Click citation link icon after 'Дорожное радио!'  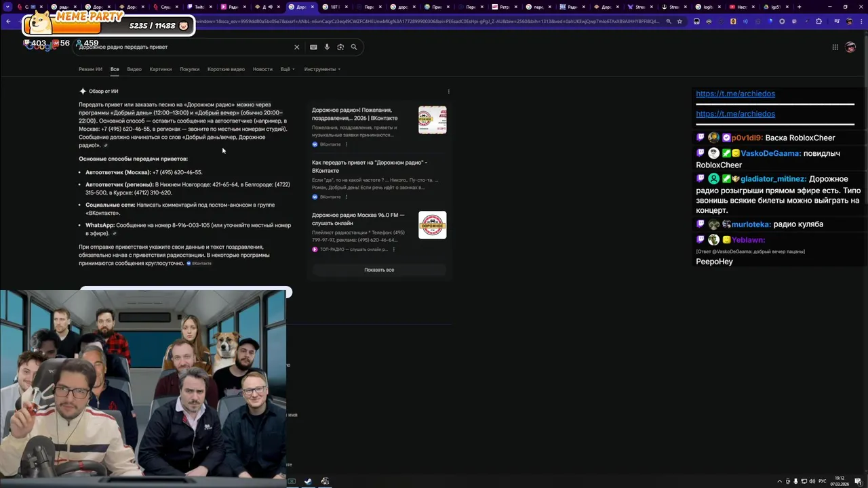(x=105, y=146)
